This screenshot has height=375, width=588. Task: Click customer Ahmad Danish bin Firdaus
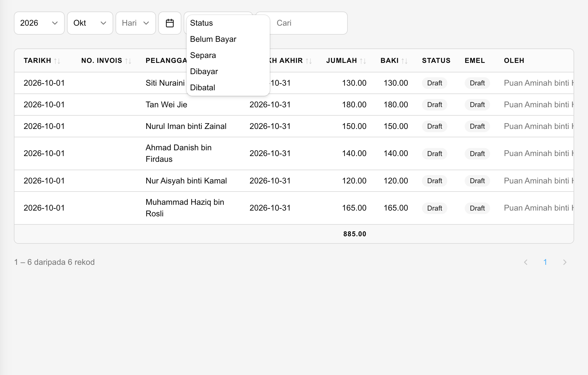click(x=178, y=153)
